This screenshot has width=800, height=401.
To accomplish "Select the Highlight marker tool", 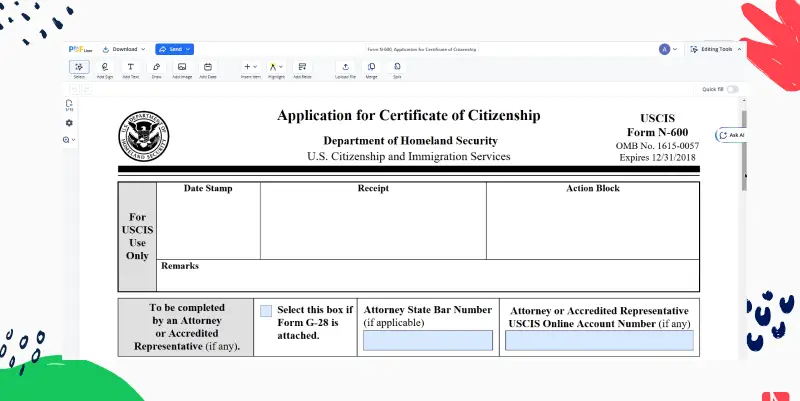I will [x=273, y=67].
